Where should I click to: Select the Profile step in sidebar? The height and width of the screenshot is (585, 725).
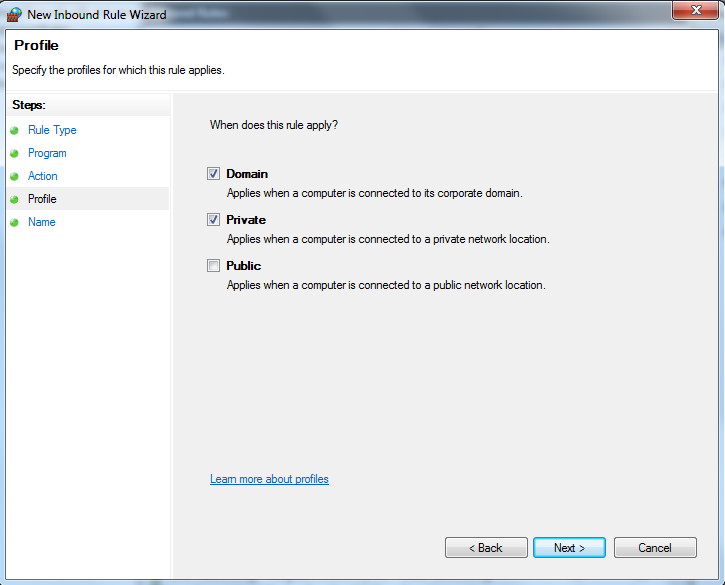click(42, 199)
